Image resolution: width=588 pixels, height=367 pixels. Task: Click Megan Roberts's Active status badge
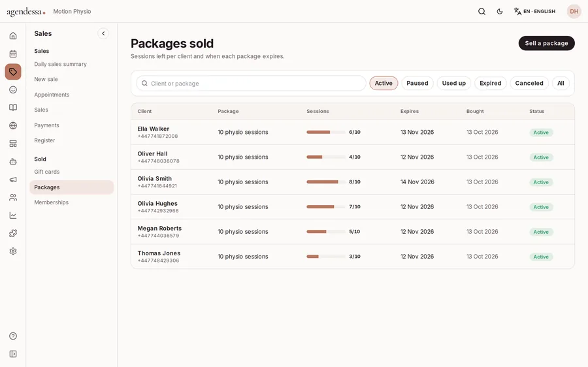[541, 232]
